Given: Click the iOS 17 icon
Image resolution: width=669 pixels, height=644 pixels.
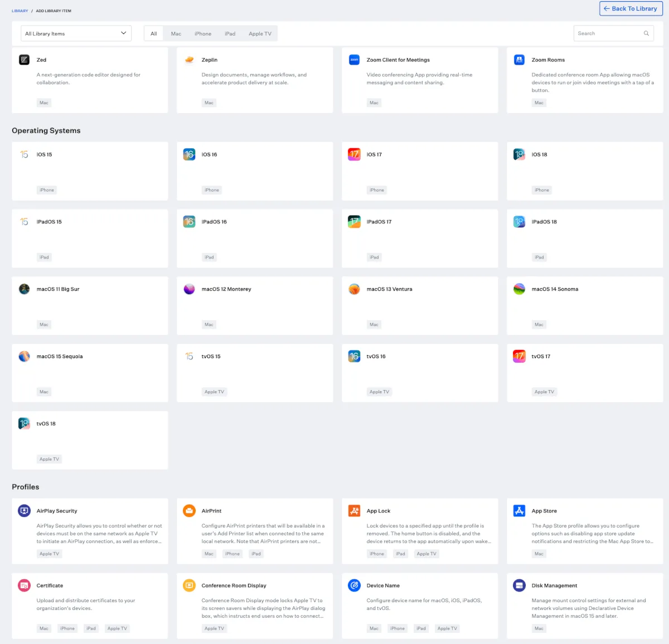Looking at the screenshot, I should tap(354, 154).
